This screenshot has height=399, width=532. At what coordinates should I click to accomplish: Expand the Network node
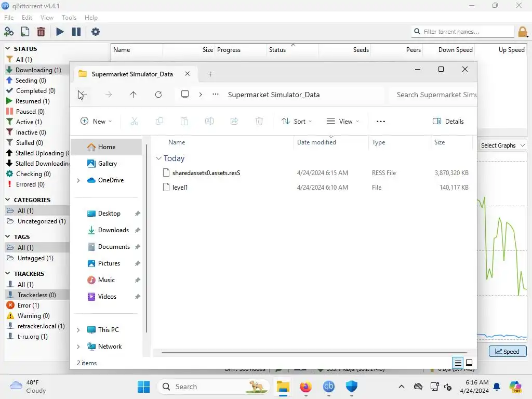tap(78, 347)
